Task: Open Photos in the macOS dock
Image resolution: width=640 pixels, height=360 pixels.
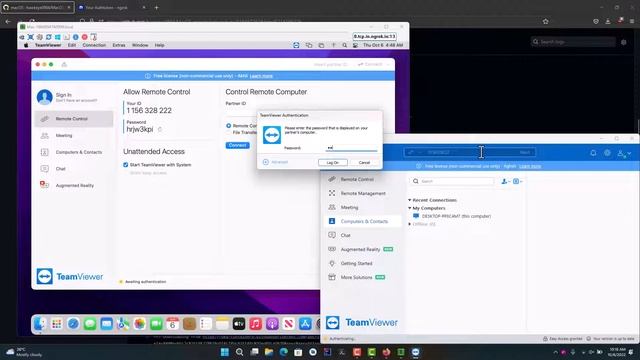Action: [x=140, y=324]
